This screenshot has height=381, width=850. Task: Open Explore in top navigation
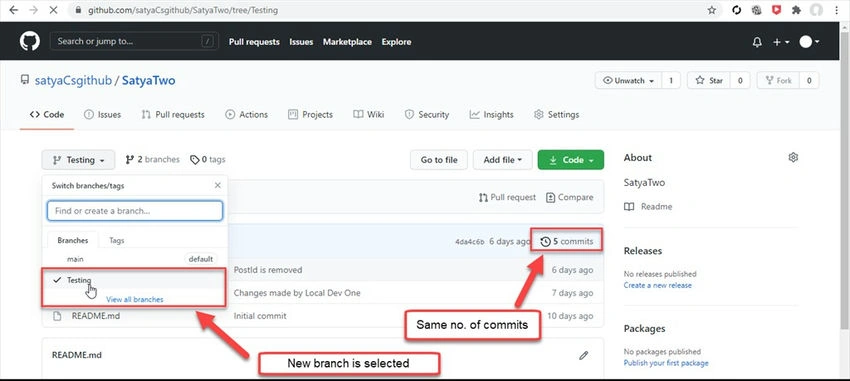point(396,42)
